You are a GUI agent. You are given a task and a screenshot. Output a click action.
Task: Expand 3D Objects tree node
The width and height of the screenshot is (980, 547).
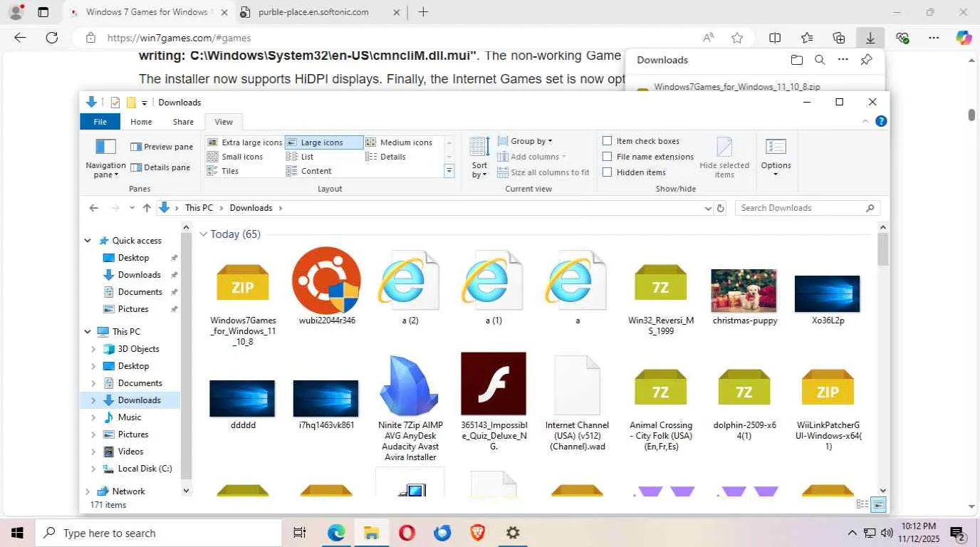[93, 349]
